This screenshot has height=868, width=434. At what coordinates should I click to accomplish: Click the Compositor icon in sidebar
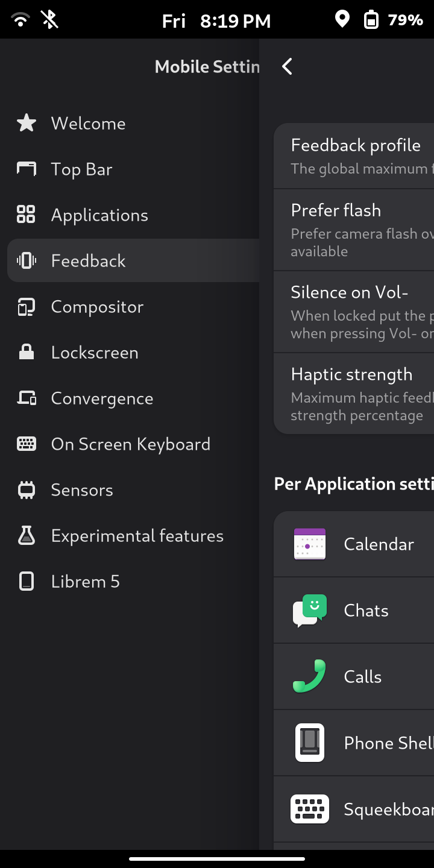tap(27, 307)
